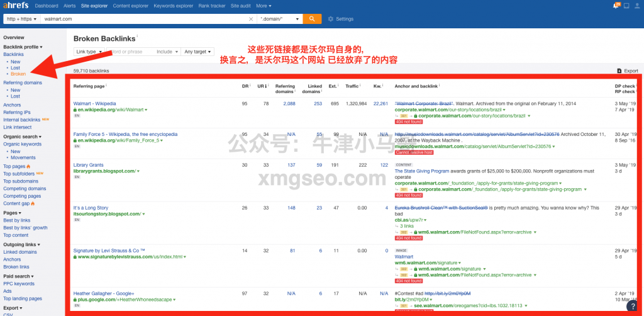
Task: Open the Include filter dropdown
Action: coord(167,52)
